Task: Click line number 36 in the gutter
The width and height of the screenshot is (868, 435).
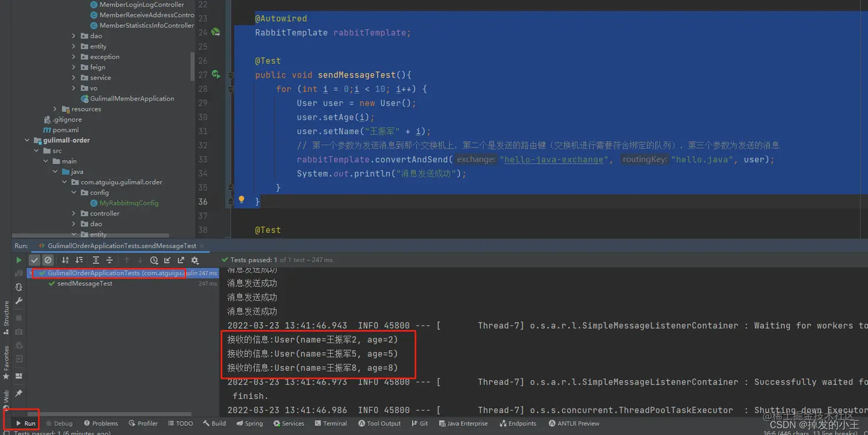Action: click(203, 202)
